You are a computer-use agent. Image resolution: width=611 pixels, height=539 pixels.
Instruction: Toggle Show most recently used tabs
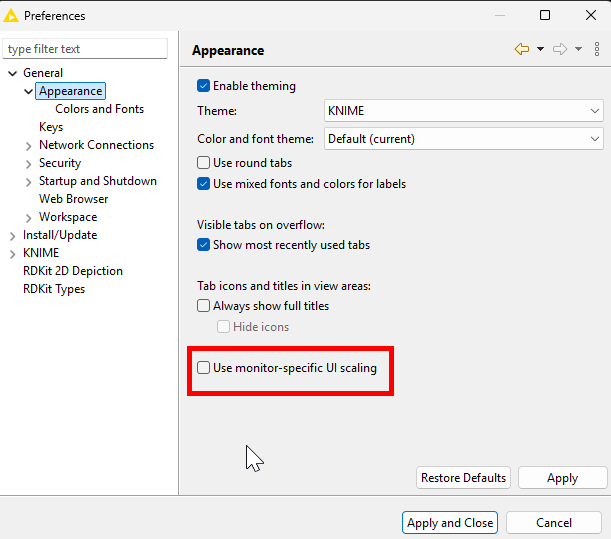pos(204,245)
